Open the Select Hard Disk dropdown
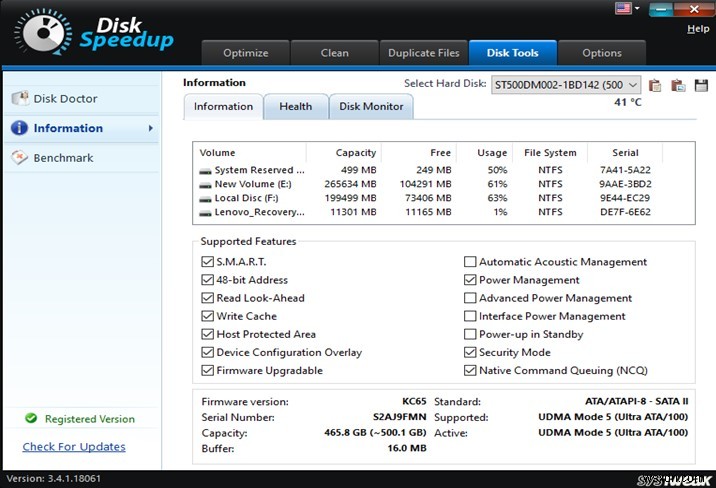 point(566,85)
